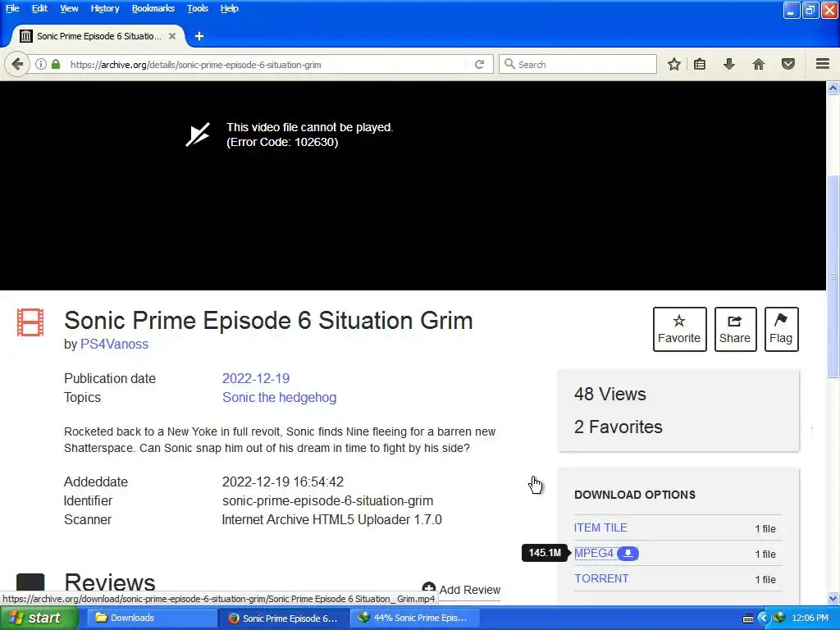Open the Tools menu

pyautogui.click(x=197, y=8)
